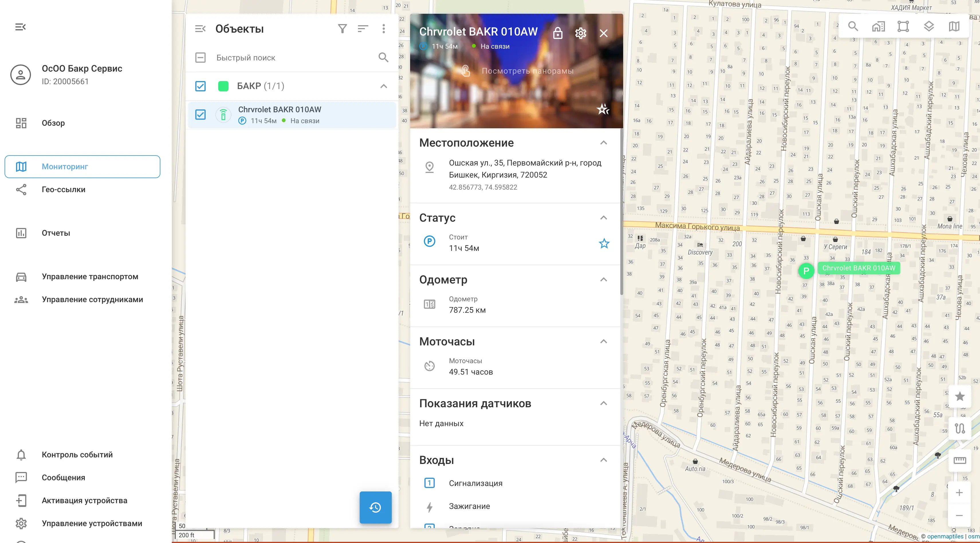Open vehicle settings gear icon
The width and height of the screenshot is (980, 543).
click(580, 33)
